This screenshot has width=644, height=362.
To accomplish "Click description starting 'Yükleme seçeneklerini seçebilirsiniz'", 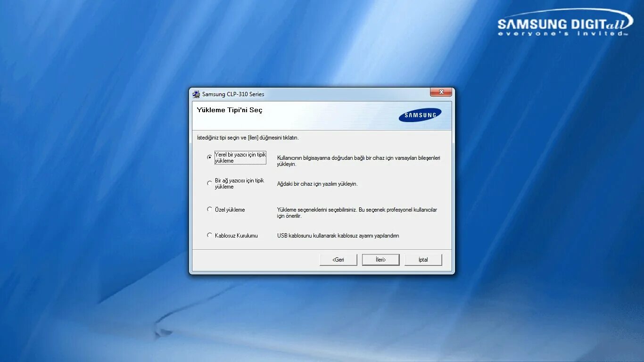I will tap(357, 213).
